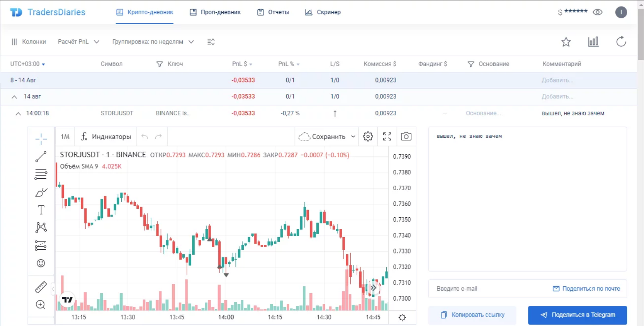Image resolution: width=644 pixels, height=326 pixels.
Task: Click the favorites star icon
Action: click(x=566, y=42)
